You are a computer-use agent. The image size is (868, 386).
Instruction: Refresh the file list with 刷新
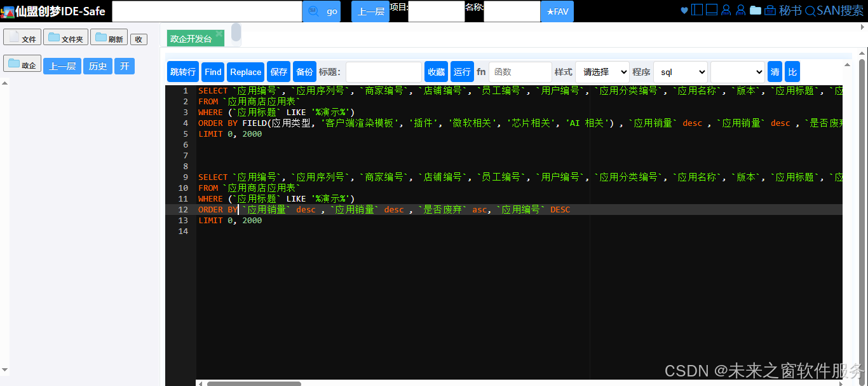[109, 38]
